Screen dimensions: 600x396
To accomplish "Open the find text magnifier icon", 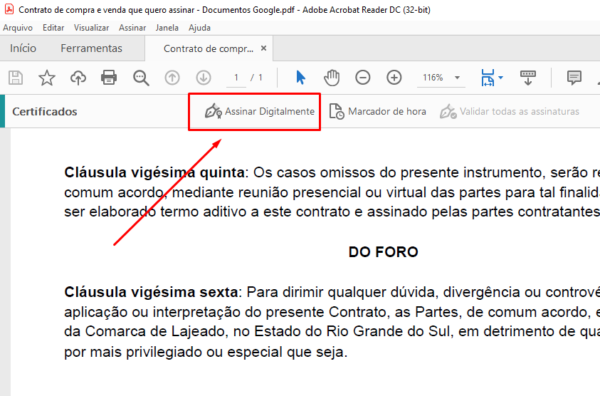I will [x=141, y=78].
